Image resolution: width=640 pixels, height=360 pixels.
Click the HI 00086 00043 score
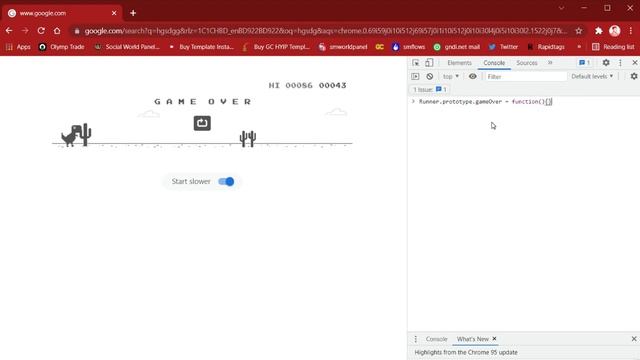click(x=307, y=85)
